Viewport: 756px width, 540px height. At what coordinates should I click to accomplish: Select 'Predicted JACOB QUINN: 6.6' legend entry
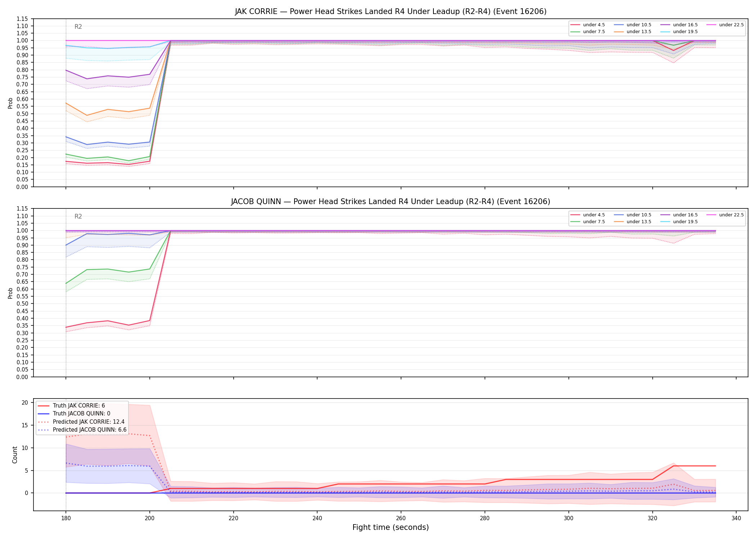point(82,430)
